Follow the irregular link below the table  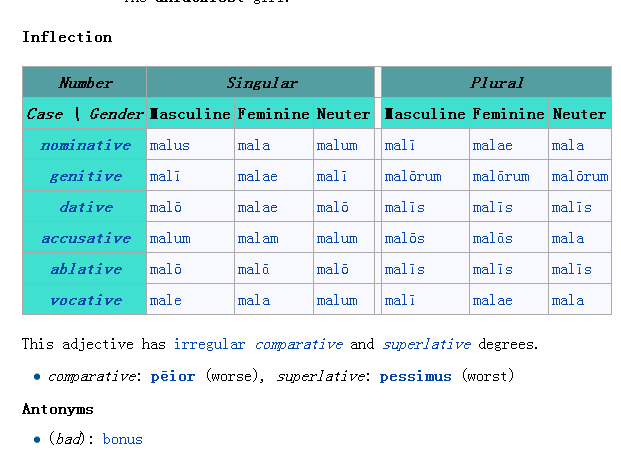point(209,344)
